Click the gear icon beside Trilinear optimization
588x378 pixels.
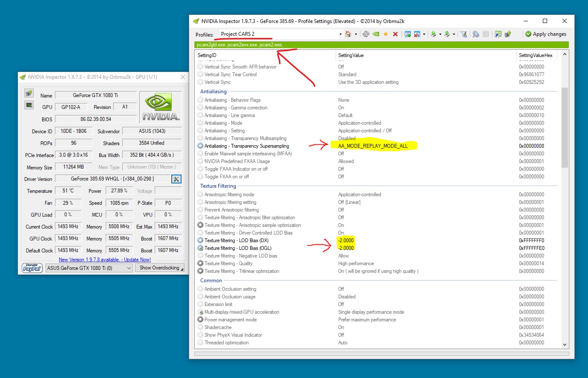pos(200,271)
